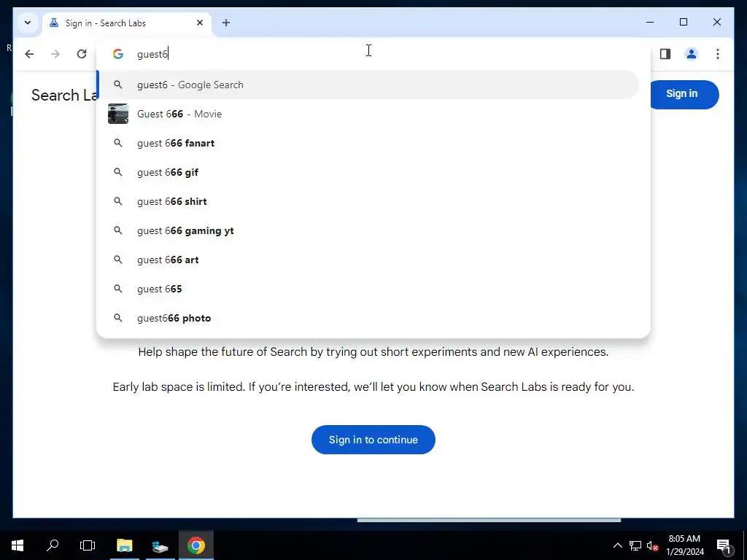Screen dimensions: 747x560
Task: Open the tab search dropdown chevron
Action: tap(28, 23)
